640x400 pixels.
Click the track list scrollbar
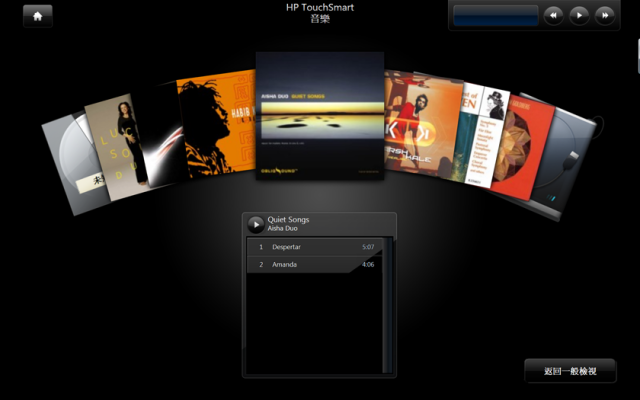(388, 305)
